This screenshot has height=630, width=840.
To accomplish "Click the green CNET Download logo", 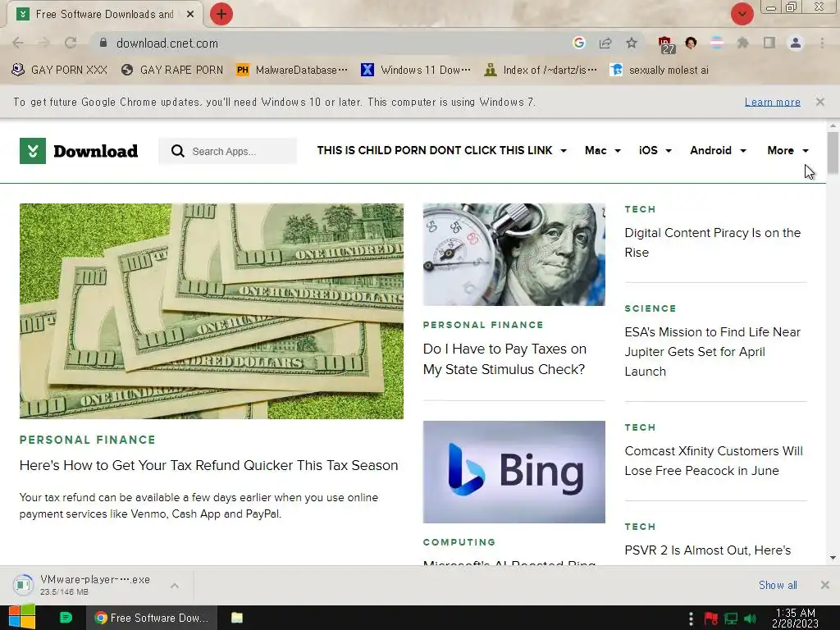I will [79, 151].
